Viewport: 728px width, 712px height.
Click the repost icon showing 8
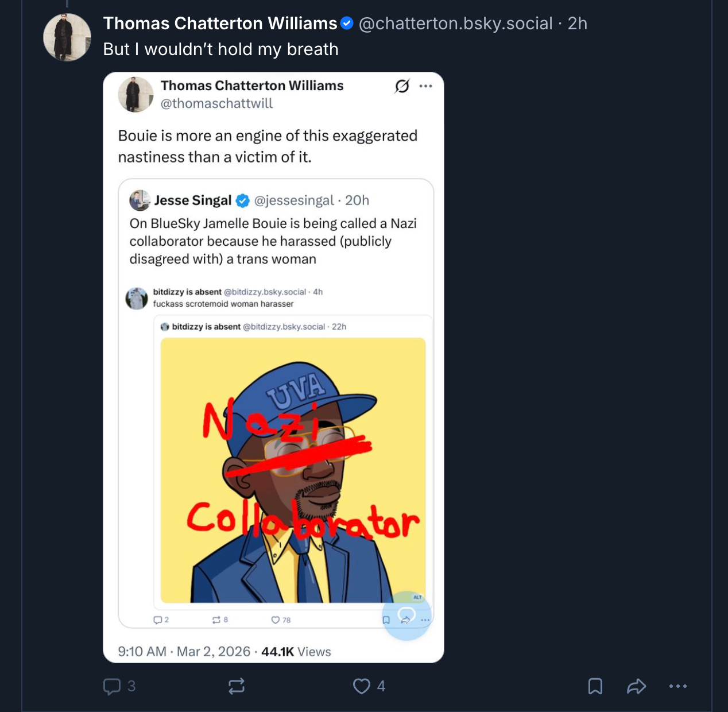[x=216, y=620]
